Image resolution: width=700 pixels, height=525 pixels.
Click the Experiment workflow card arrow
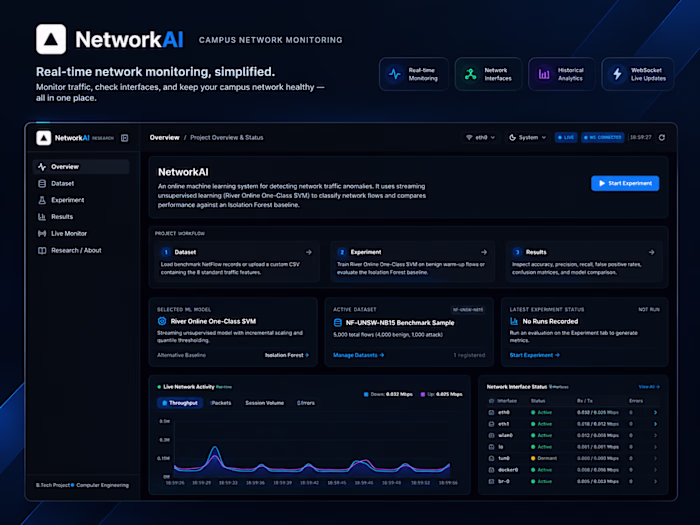484,252
